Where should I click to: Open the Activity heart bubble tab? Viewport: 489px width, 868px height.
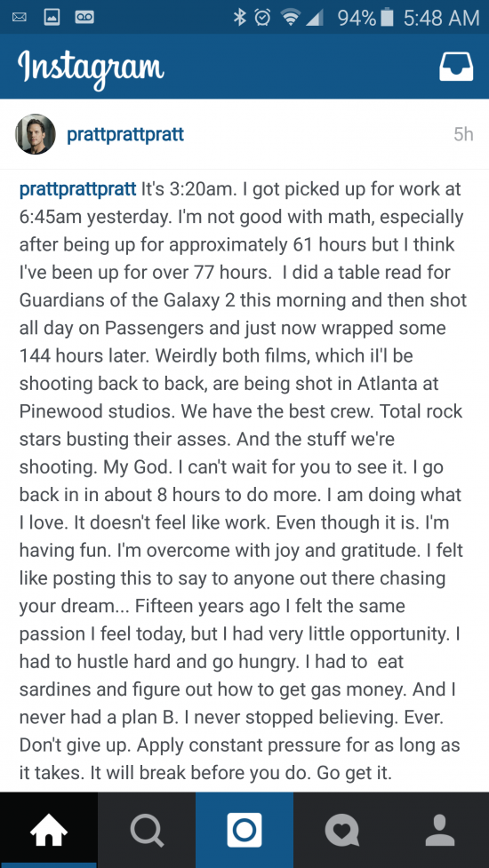click(342, 831)
